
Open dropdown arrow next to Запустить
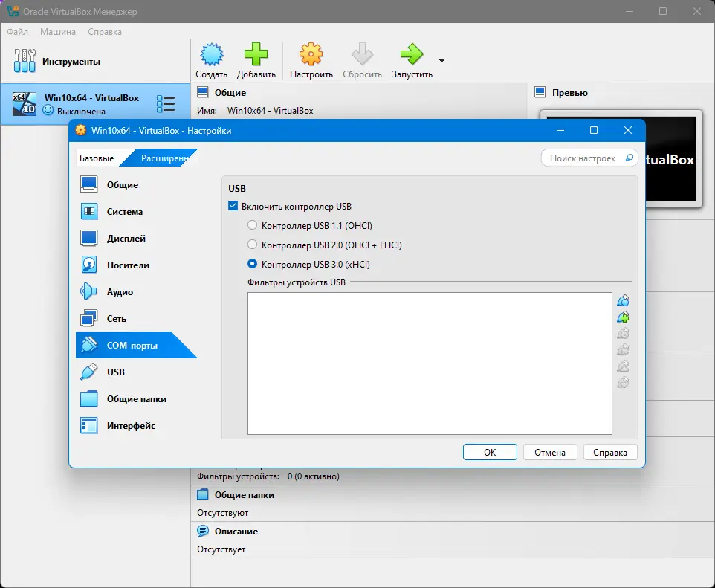[441, 61]
